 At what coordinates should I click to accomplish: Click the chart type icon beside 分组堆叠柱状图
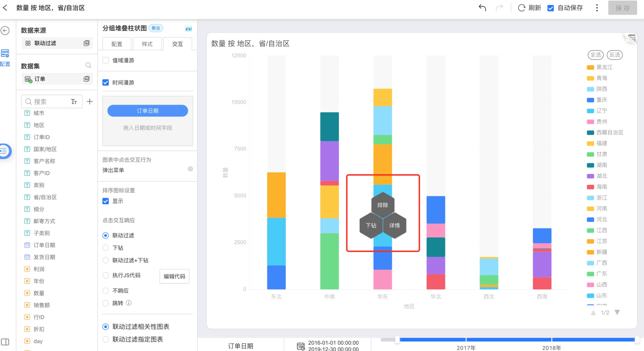pos(189,28)
